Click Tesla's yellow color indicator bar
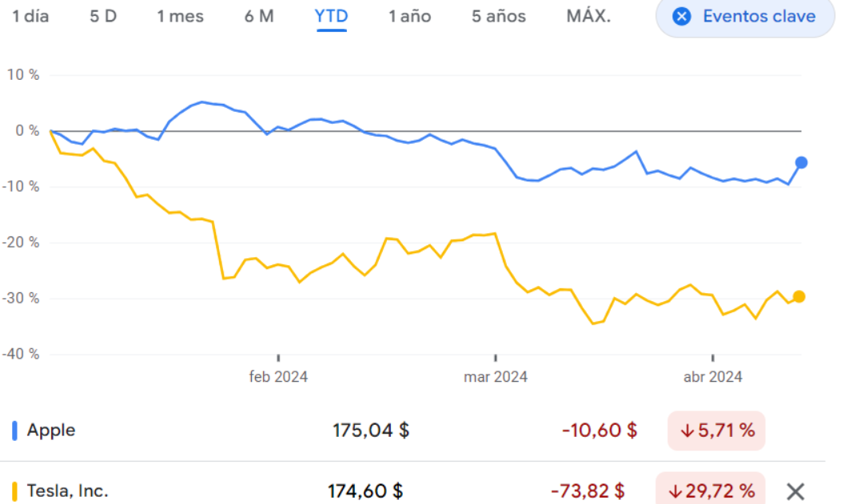This screenshot has height=504, width=849. click(x=15, y=490)
